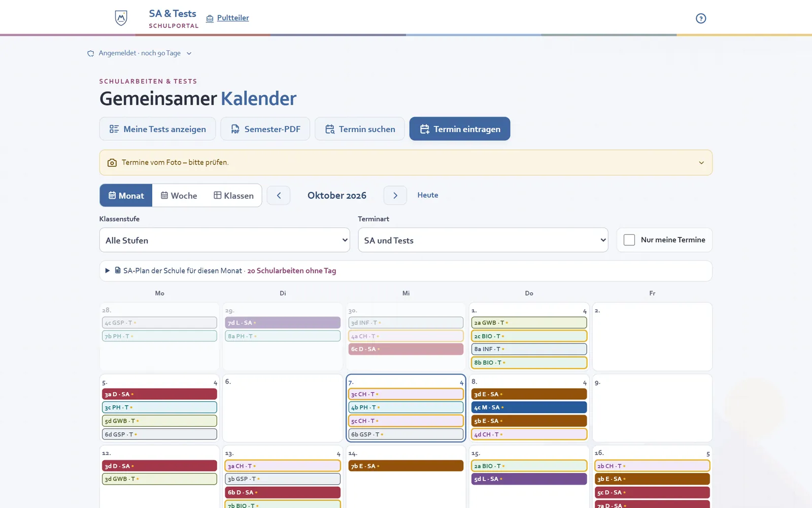This screenshot has width=812, height=508.
Task: Open event 6d GSP · T
Action: coord(159,434)
